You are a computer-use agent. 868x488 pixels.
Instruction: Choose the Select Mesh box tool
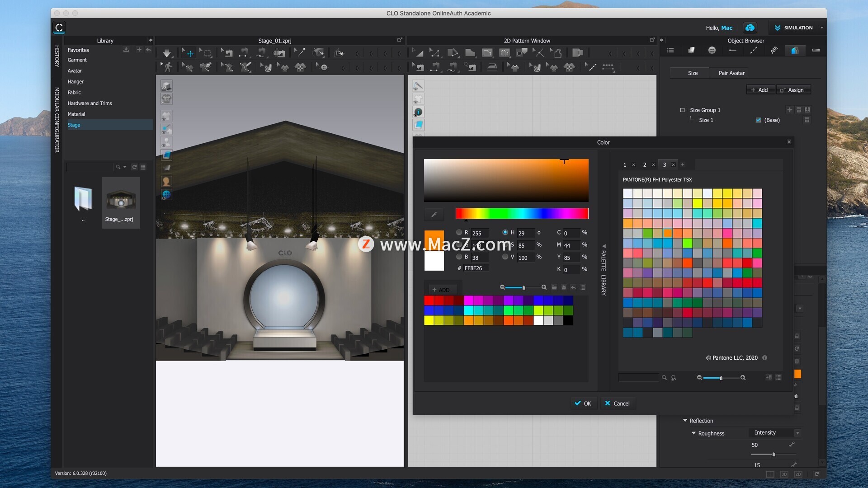click(x=206, y=53)
